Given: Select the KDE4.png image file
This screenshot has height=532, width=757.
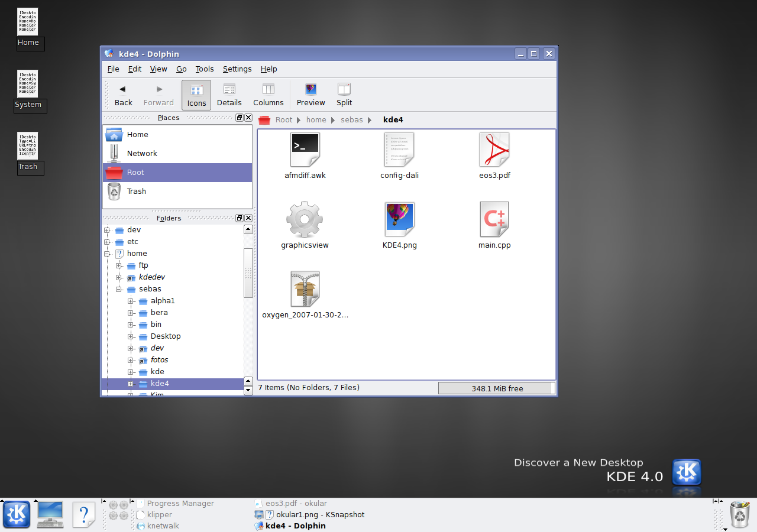Looking at the screenshot, I should pos(399,220).
